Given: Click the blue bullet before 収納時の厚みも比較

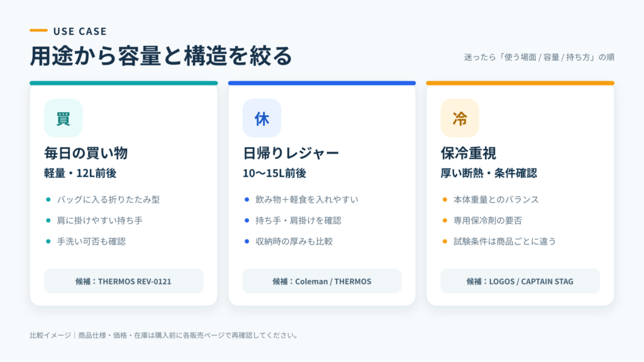Looking at the screenshot, I should [x=247, y=241].
